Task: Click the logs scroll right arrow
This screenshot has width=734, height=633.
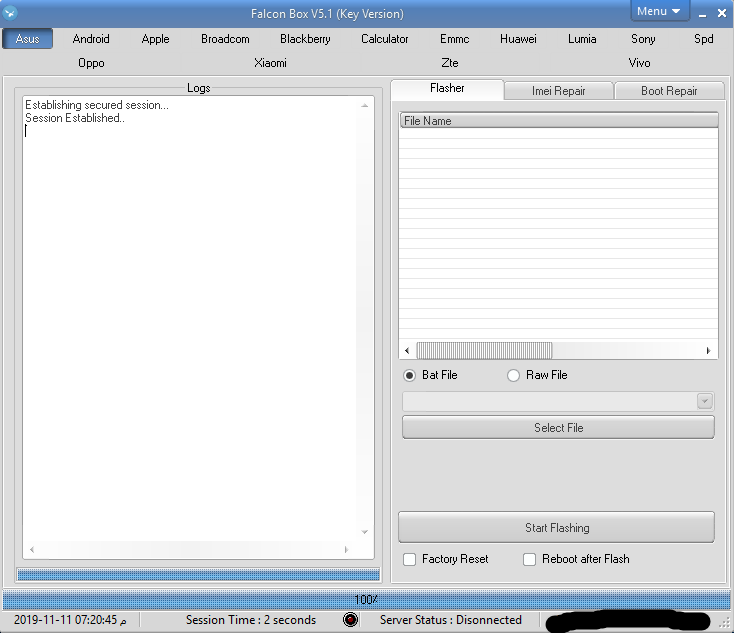Action: coord(346,550)
